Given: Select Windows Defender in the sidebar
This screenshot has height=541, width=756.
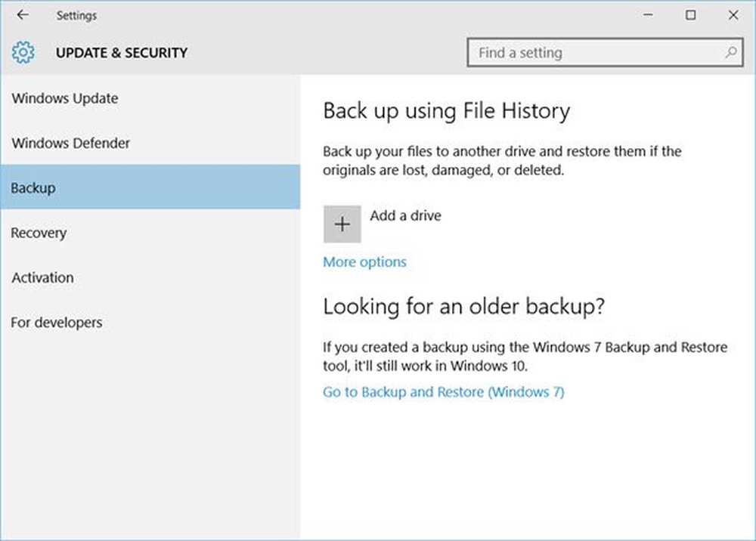Looking at the screenshot, I should tap(71, 143).
